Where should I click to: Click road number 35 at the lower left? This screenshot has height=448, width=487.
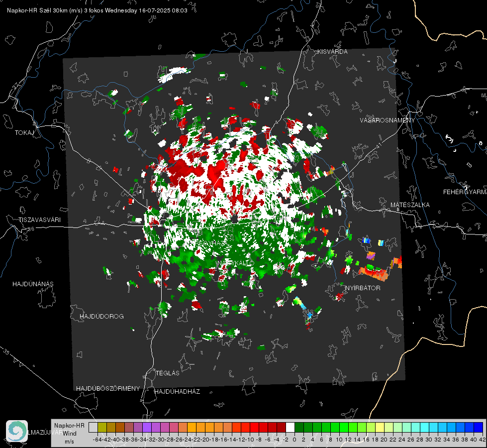(6, 352)
